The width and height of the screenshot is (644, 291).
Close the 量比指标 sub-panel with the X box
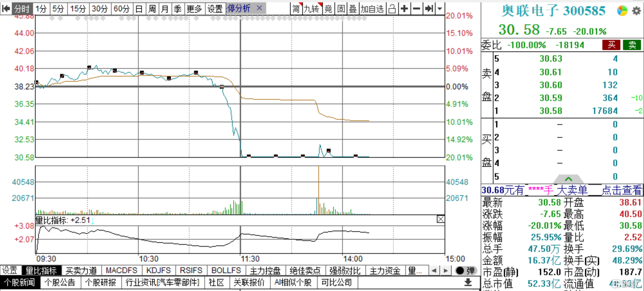point(440,219)
